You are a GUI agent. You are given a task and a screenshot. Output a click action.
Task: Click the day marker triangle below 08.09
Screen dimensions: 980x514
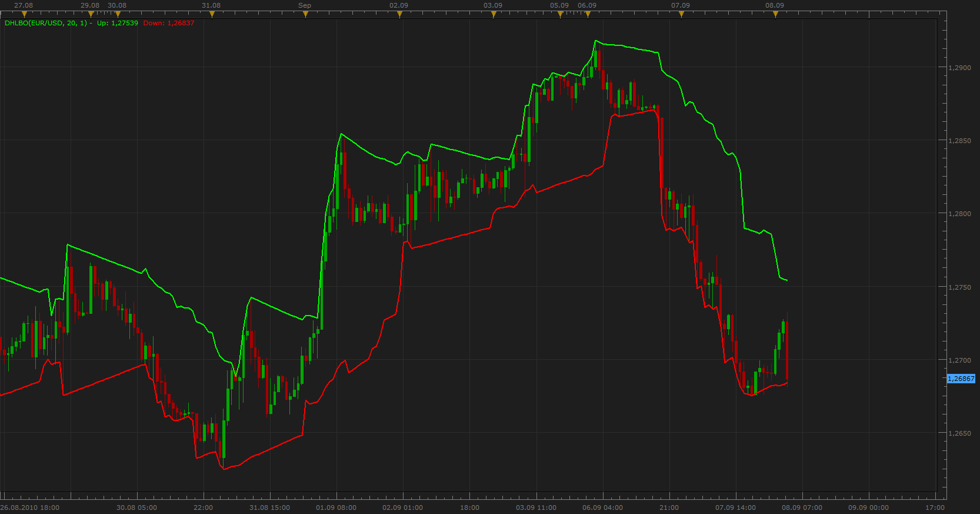(775, 14)
